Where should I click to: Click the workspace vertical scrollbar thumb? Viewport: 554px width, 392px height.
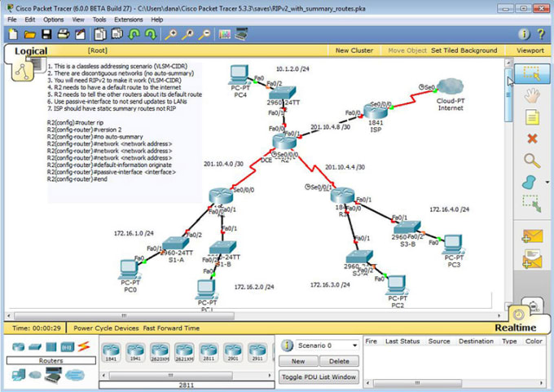click(508, 95)
